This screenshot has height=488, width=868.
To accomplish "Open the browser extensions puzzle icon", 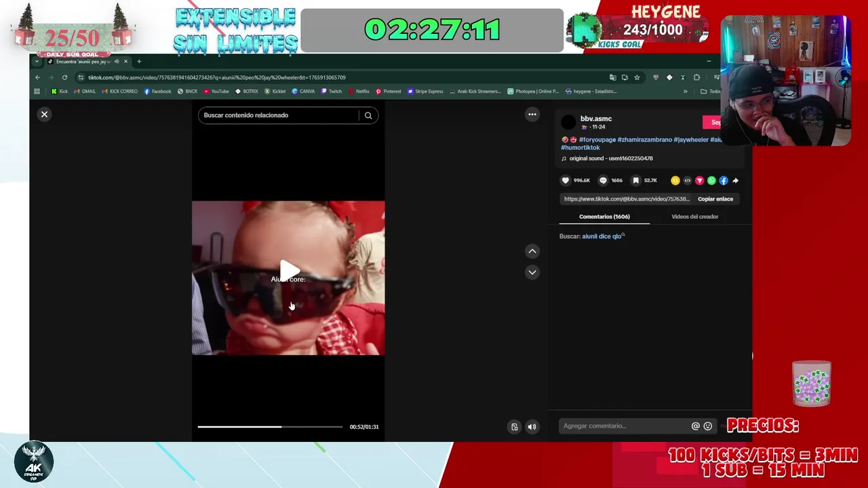I will coord(696,77).
